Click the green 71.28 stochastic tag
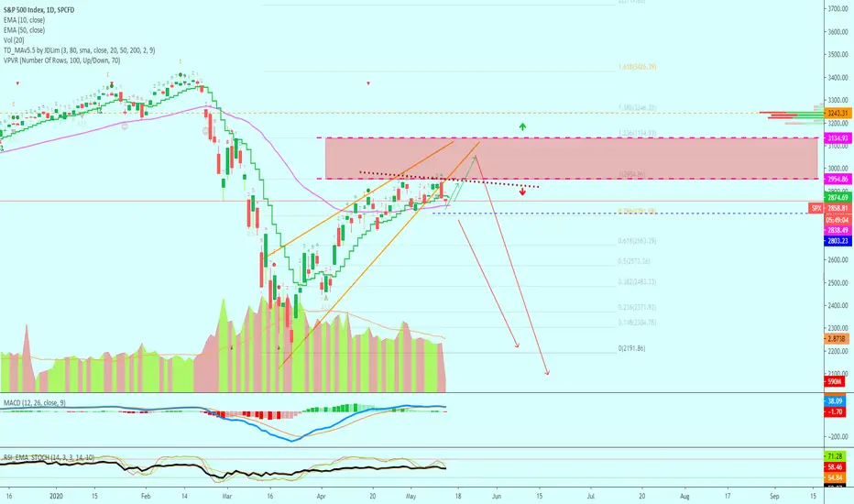The height and width of the screenshot is (504, 854). coord(835,456)
